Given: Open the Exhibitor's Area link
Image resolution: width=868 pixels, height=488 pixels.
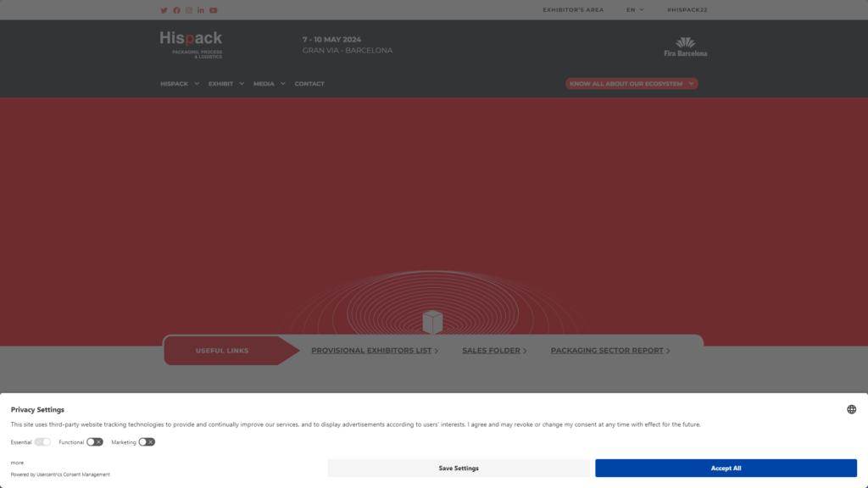Looking at the screenshot, I should pos(573,10).
